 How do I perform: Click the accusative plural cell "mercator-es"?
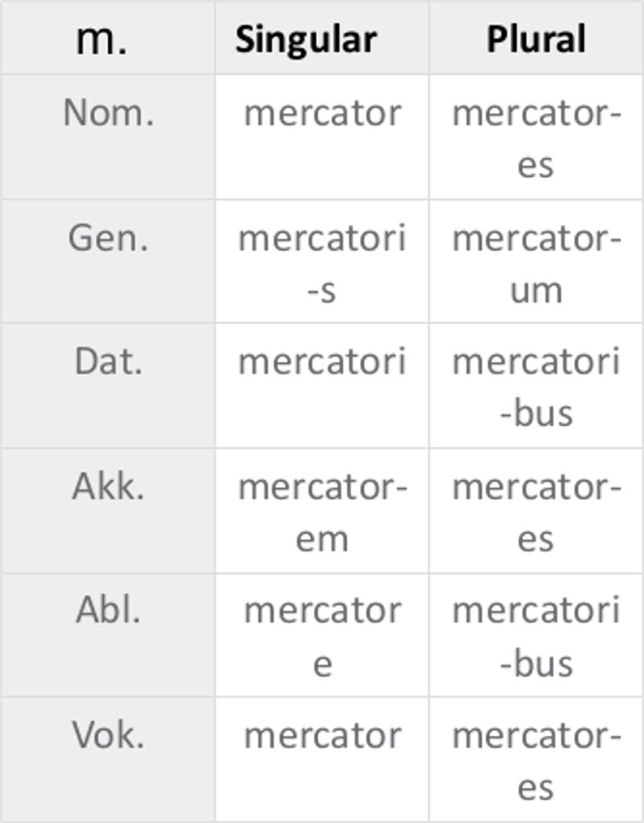pyautogui.click(x=536, y=512)
